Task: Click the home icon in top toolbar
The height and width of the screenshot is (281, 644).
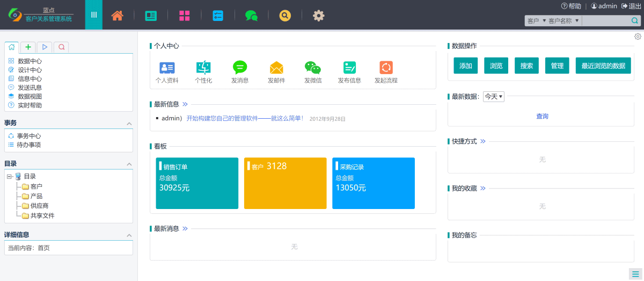Action: [x=117, y=16]
